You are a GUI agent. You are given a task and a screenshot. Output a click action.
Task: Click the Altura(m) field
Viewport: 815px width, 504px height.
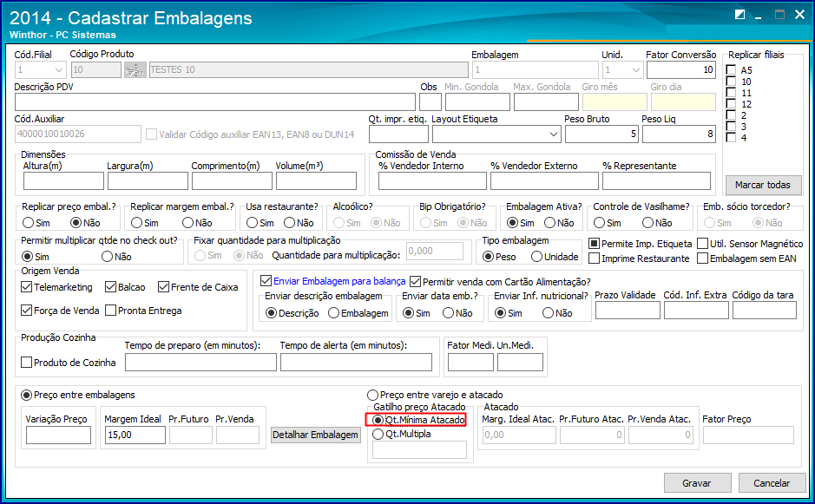tap(63, 180)
